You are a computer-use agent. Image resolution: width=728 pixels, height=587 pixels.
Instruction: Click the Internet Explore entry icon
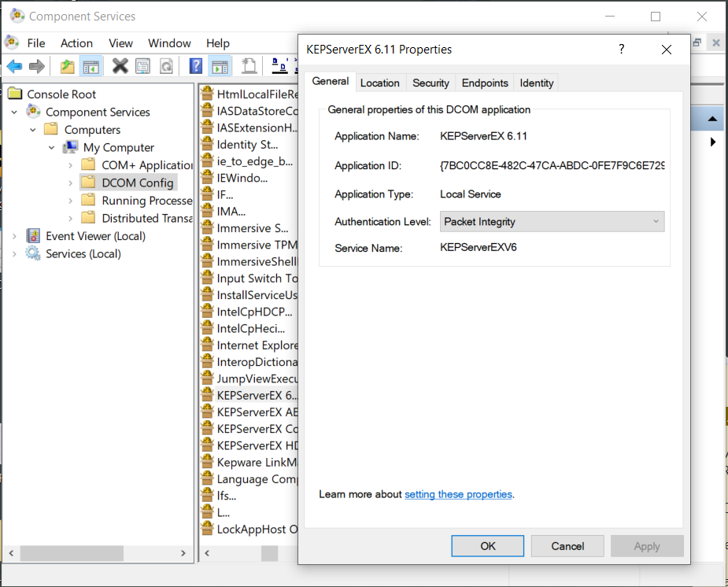(x=207, y=345)
